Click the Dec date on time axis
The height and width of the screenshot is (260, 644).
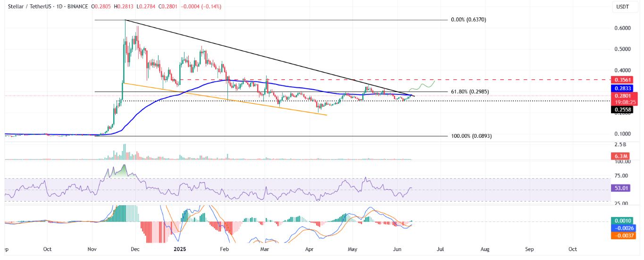(x=135, y=248)
